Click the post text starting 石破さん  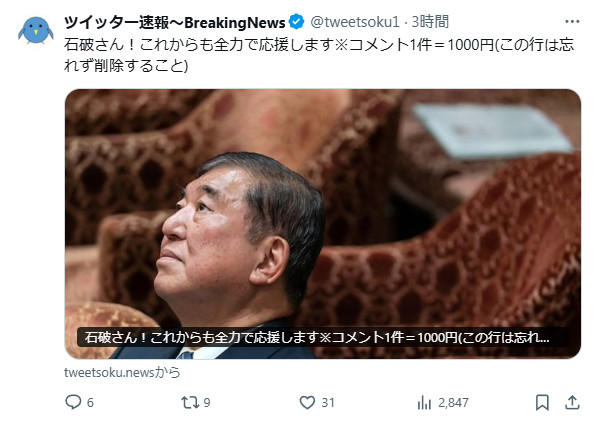(319, 55)
